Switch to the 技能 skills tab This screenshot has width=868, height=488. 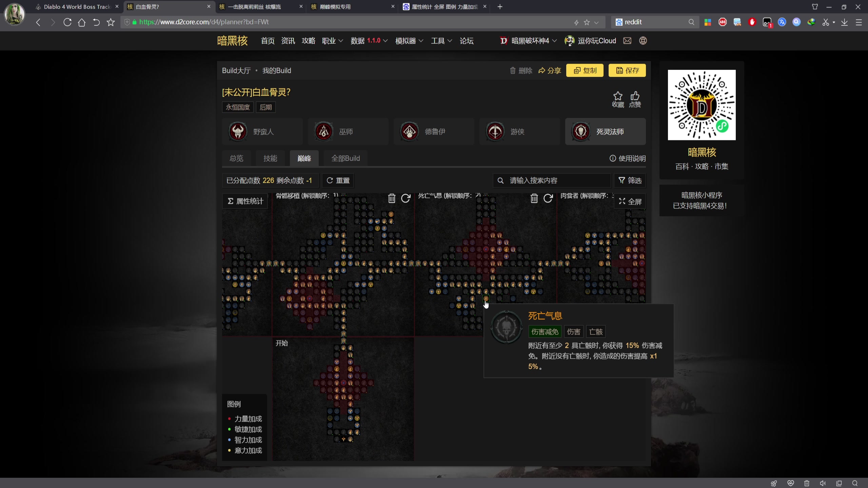(x=270, y=158)
